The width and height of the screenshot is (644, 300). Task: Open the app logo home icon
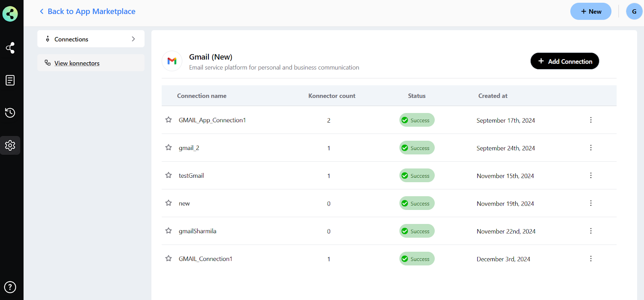pyautogui.click(x=10, y=14)
